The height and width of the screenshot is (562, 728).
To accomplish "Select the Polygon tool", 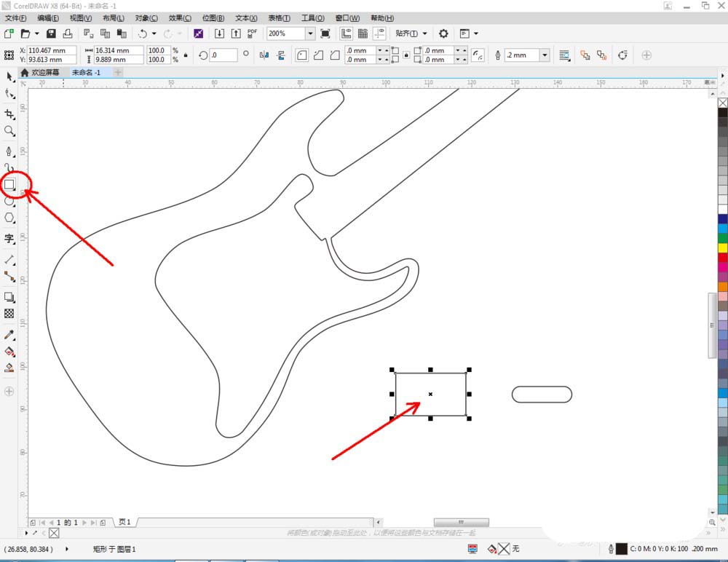I will tap(9, 218).
